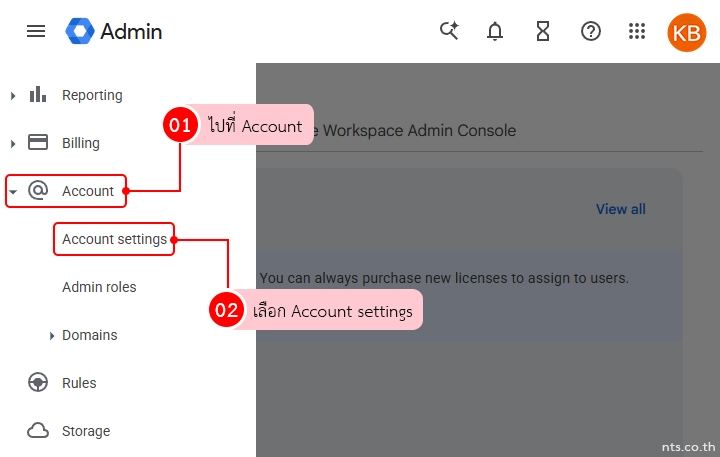This screenshot has width=720, height=457.
Task: Open the Google apps grid
Action: click(x=637, y=31)
